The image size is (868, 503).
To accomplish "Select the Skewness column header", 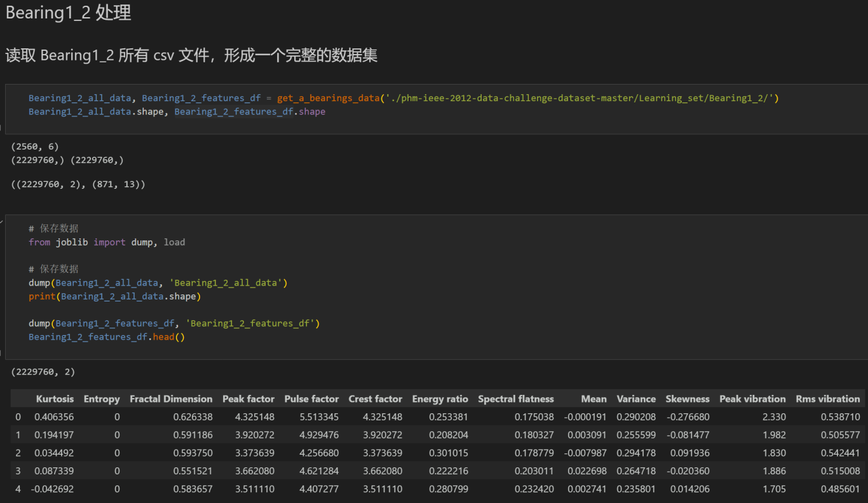I will [x=688, y=399].
